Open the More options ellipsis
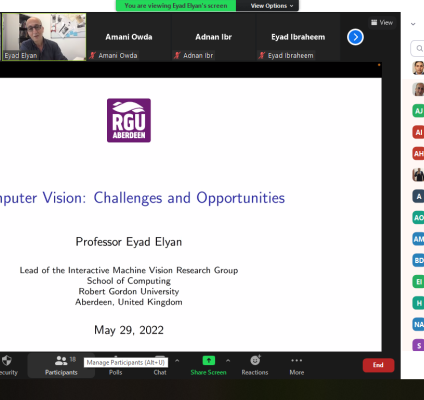Image resolution: width=424 pixels, height=400 pixels. (296, 360)
